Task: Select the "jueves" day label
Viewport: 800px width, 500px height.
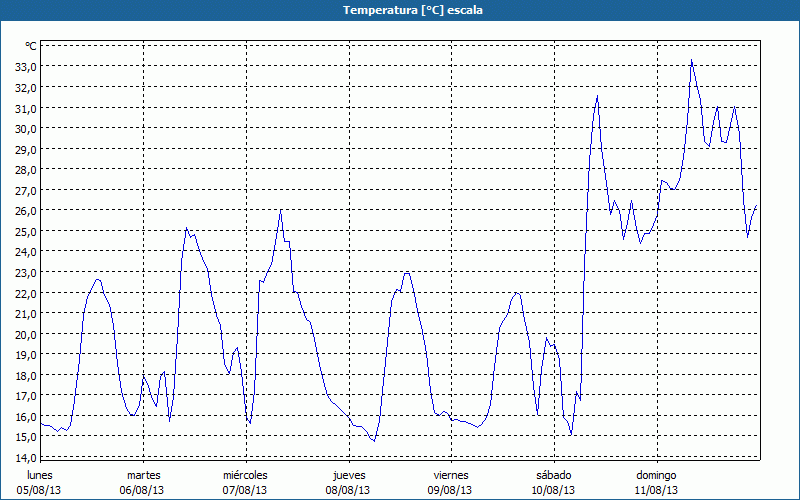Action: pyautogui.click(x=349, y=475)
